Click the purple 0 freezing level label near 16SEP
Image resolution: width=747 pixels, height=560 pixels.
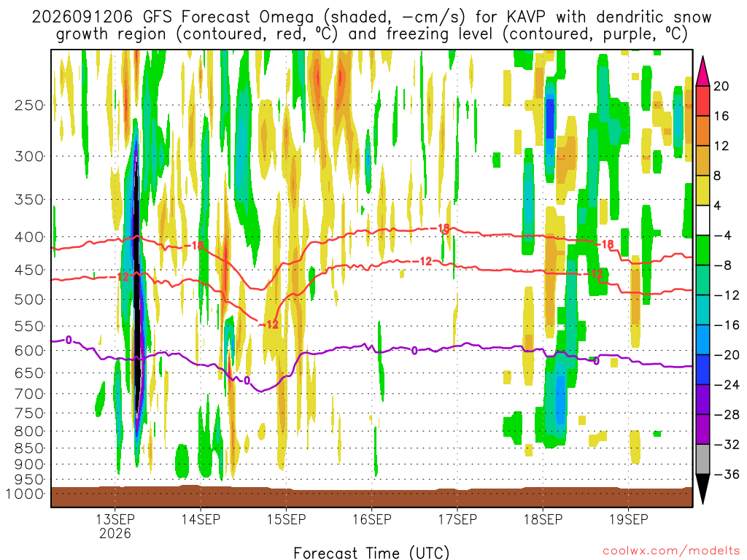click(414, 351)
